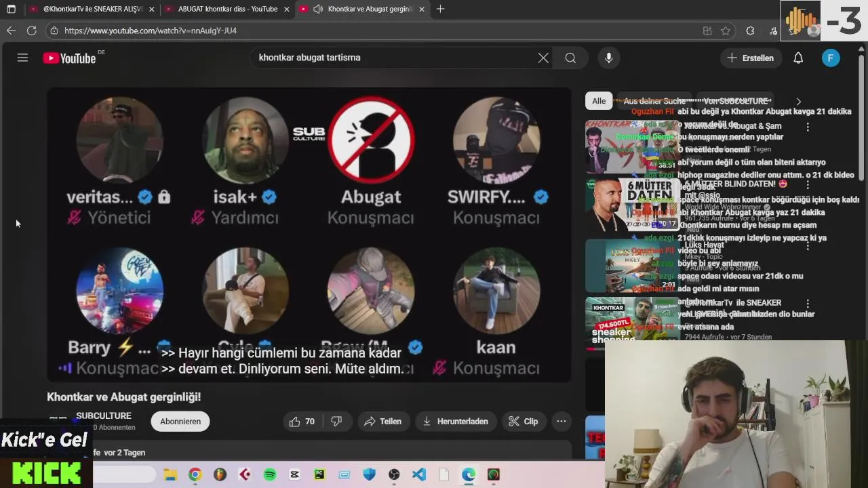Download the video with Herunterladen
868x488 pixels.
pos(455,421)
